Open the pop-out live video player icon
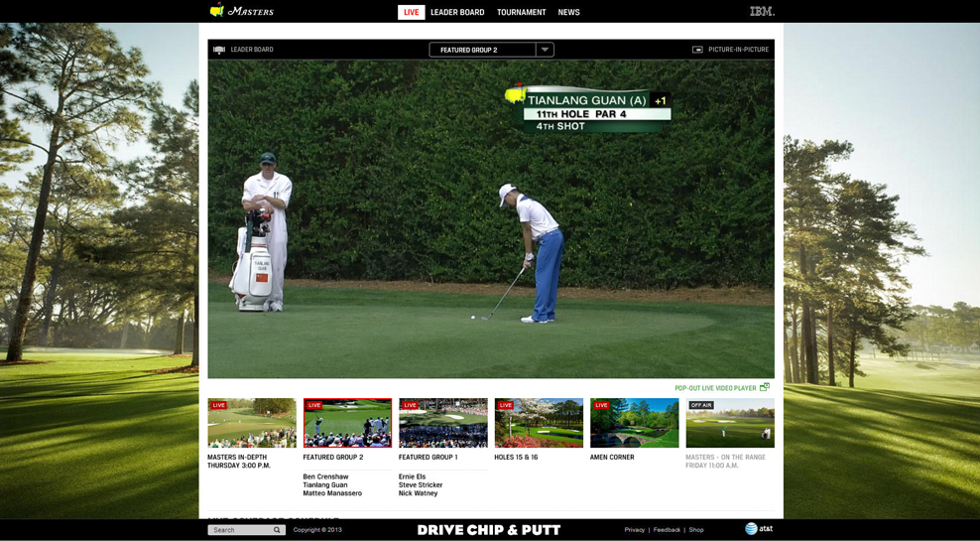The image size is (980, 541). click(765, 387)
